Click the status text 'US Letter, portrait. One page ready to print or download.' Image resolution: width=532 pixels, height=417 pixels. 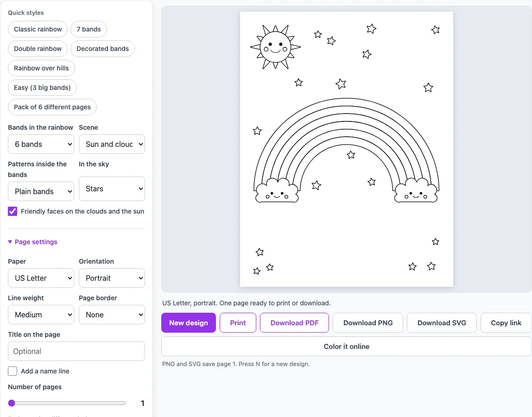[x=247, y=303]
